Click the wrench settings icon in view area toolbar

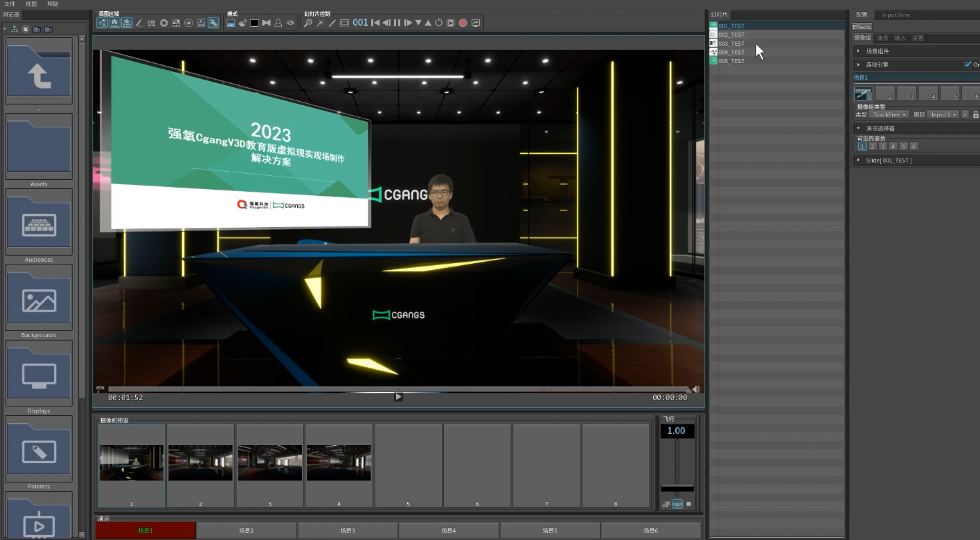click(x=213, y=23)
